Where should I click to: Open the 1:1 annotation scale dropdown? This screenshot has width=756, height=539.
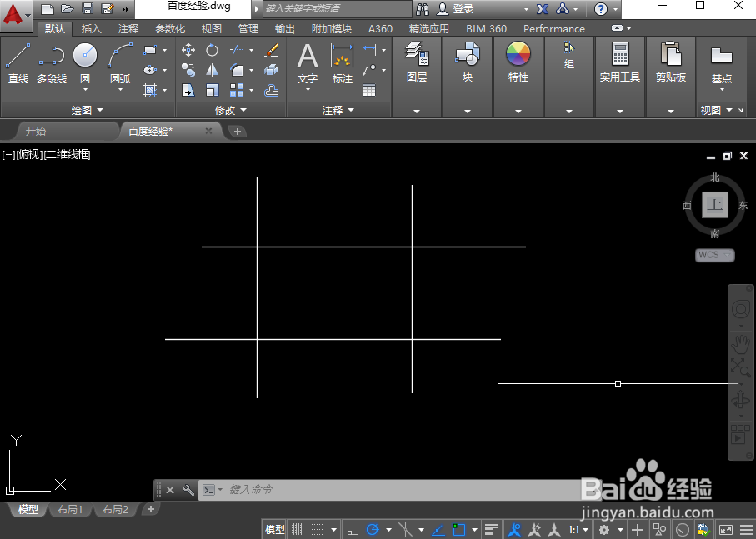pyautogui.click(x=578, y=530)
